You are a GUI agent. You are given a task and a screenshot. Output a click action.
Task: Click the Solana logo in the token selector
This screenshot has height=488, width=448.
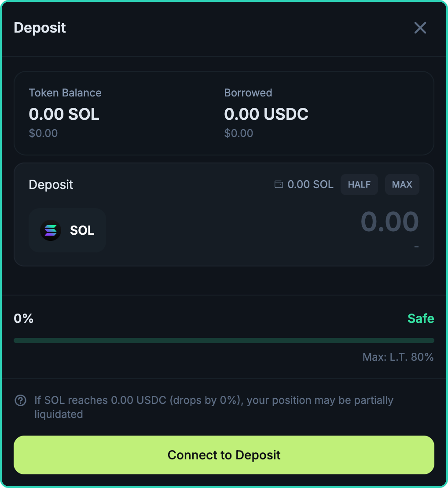(50, 230)
